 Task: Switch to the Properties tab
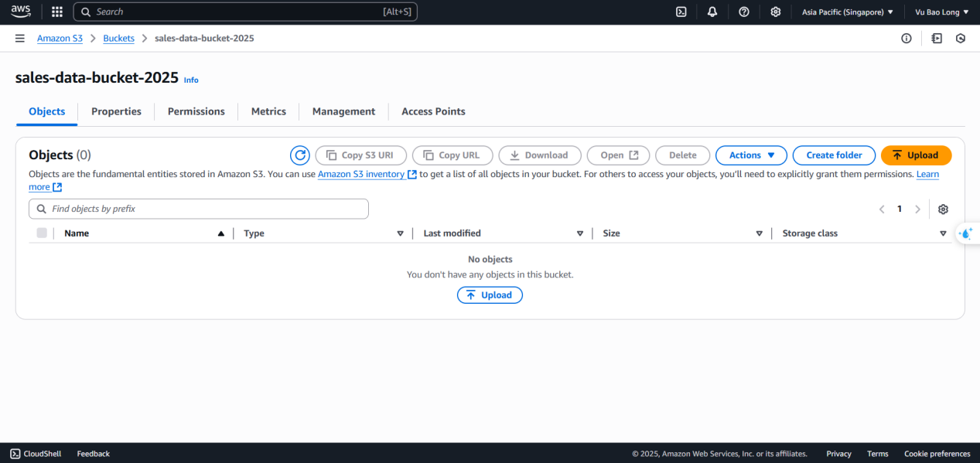pos(116,111)
